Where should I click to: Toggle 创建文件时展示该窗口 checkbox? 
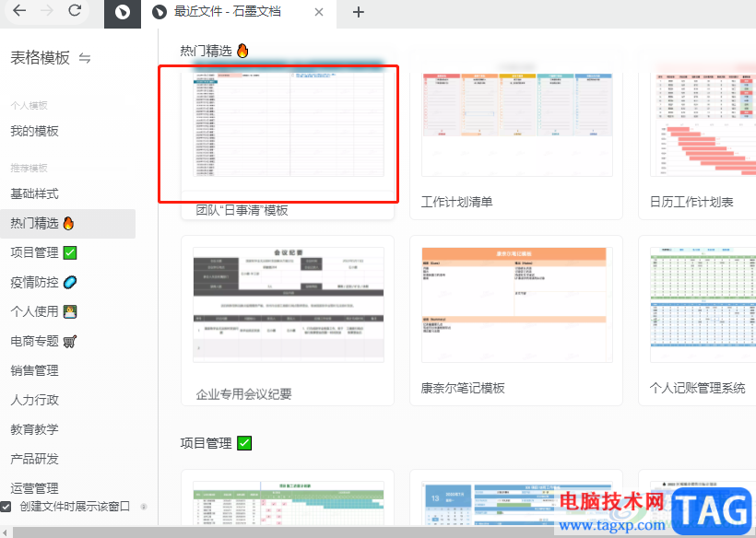6,507
